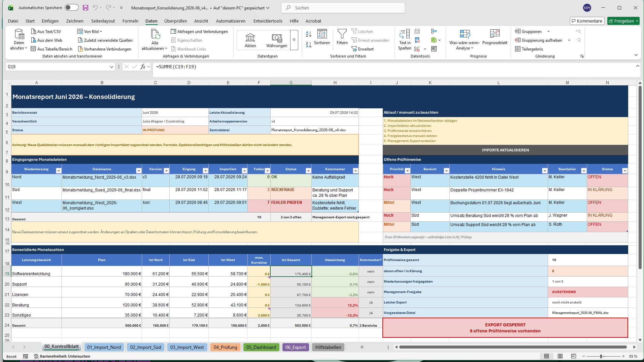
Task: Open sheet tab 01_Import_Nord
Action: pos(104,347)
